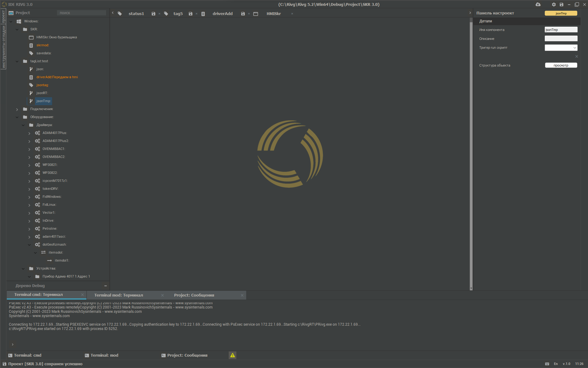Click the En language indicator
Viewport: 588px width, 368px height.
point(556,364)
